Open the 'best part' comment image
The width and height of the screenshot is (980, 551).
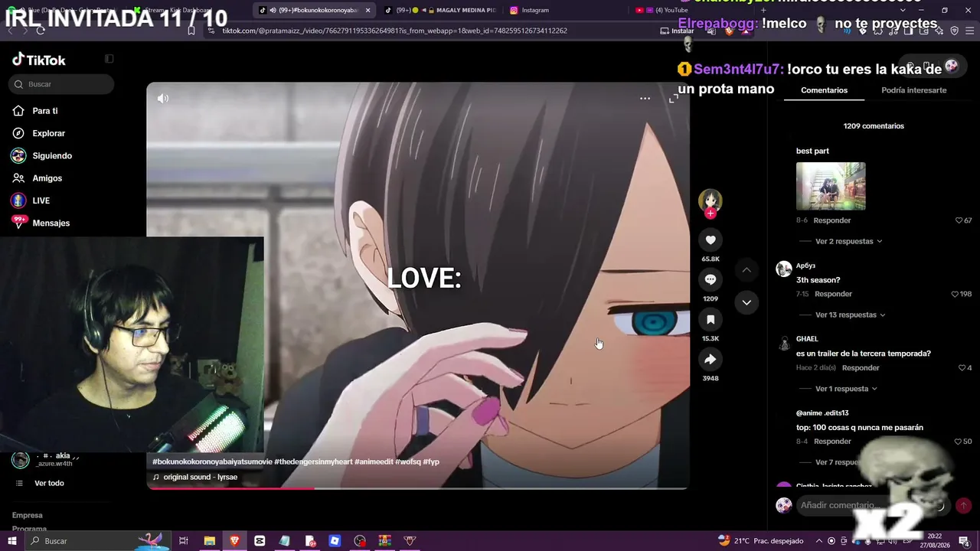coord(831,186)
